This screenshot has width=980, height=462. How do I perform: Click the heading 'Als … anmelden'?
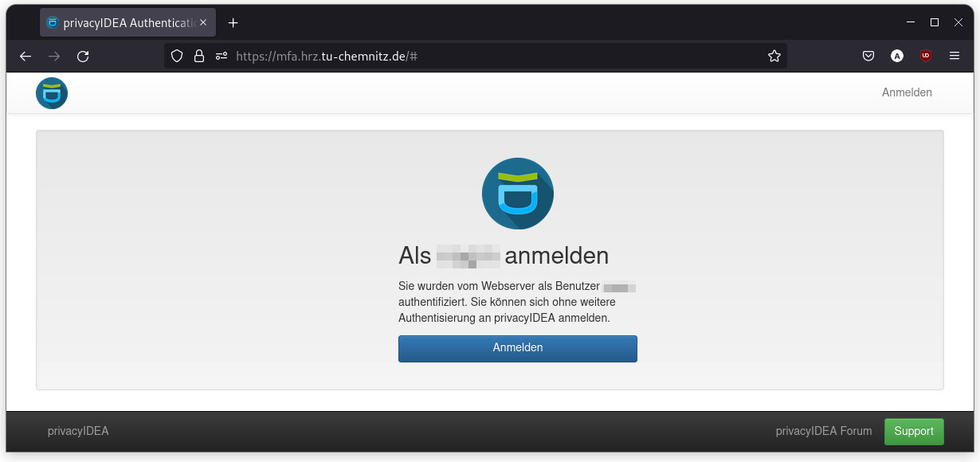[x=504, y=256]
